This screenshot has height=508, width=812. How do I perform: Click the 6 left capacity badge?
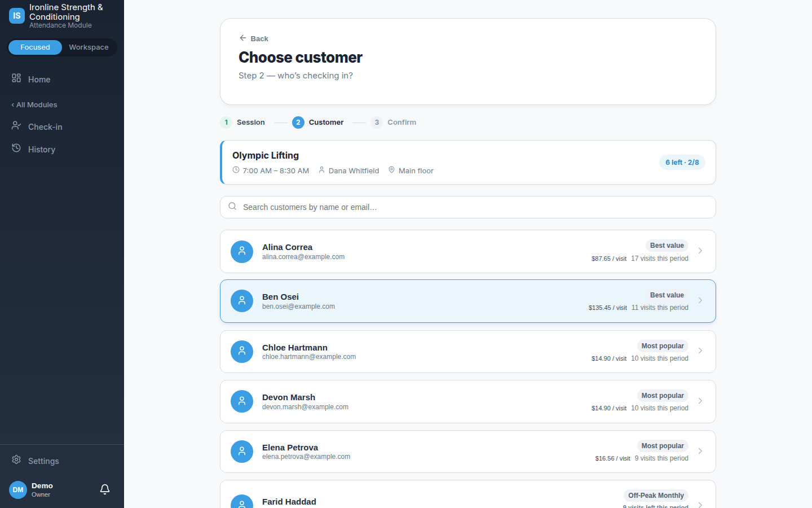click(x=682, y=163)
